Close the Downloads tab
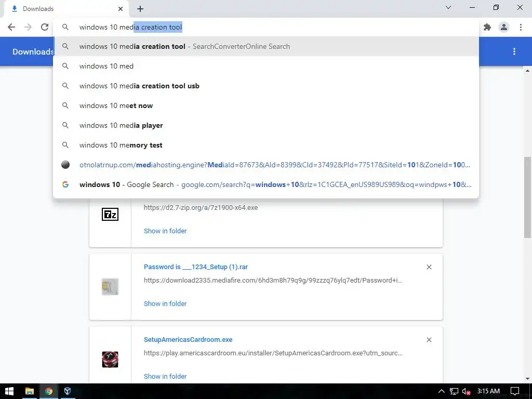Viewport: 532px width, 399px height. [x=121, y=9]
